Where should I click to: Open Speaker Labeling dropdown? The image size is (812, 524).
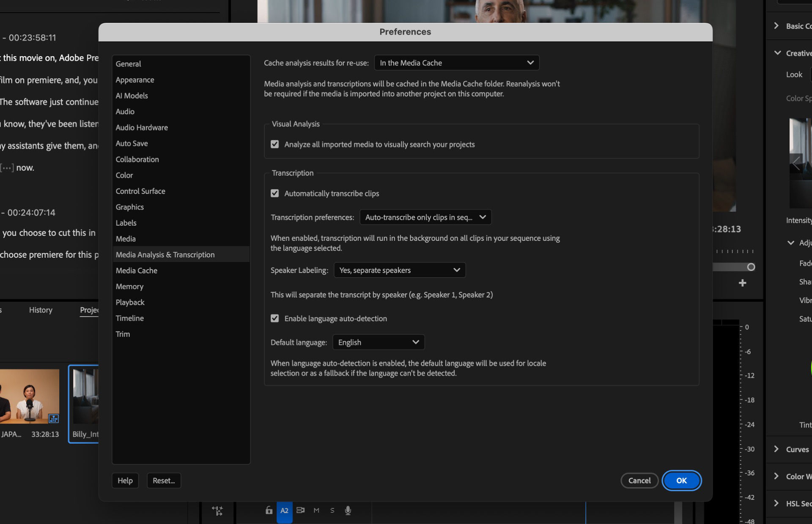[399, 270]
